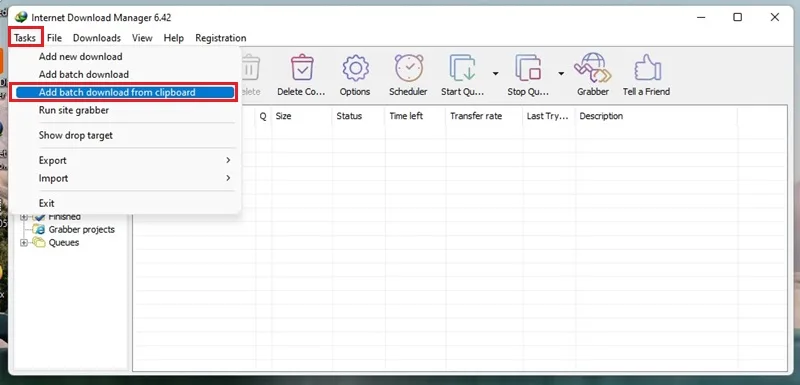800x385 pixels.
Task: Open the Stop Queue dropdown arrow
Action: 561,74
